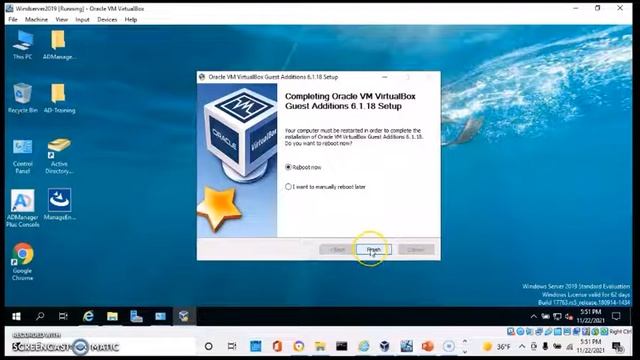640x360 pixels.
Task: Click the host taskbar clock and date
Action: click(x=591, y=346)
